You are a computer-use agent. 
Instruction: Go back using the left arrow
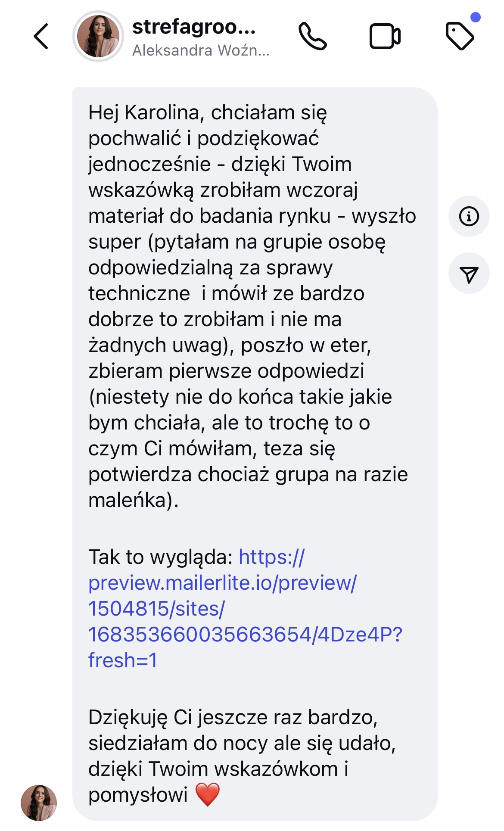[41, 36]
